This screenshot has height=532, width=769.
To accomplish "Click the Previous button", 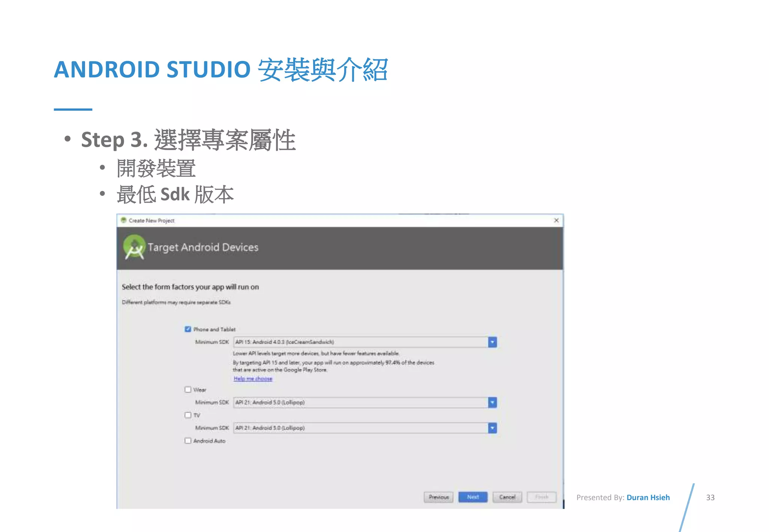I will coord(439,497).
